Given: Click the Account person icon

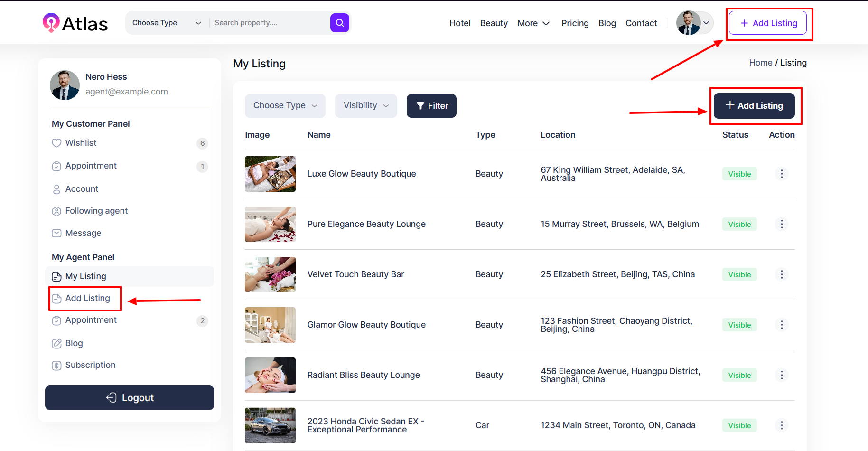Looking at the screenshot, I should tap(56, 189).
